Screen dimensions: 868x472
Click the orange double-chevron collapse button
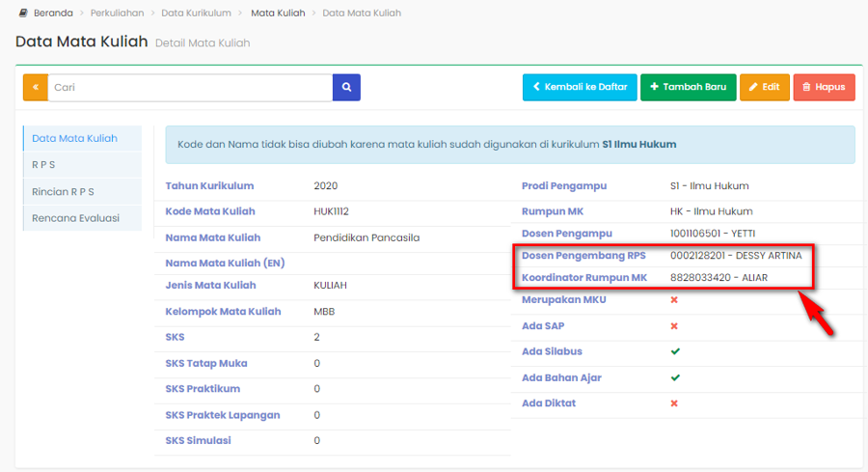(x=36, y=87)
